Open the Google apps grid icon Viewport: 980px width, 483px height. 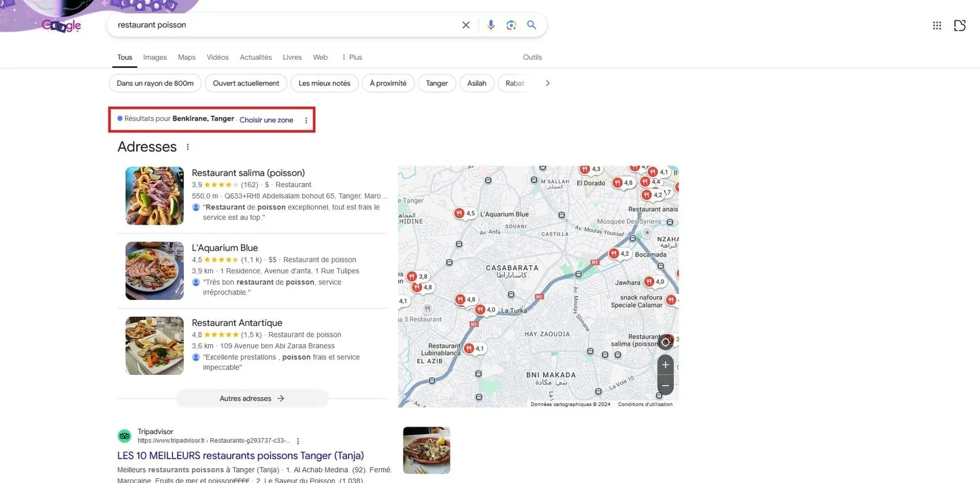pos(937,26)
